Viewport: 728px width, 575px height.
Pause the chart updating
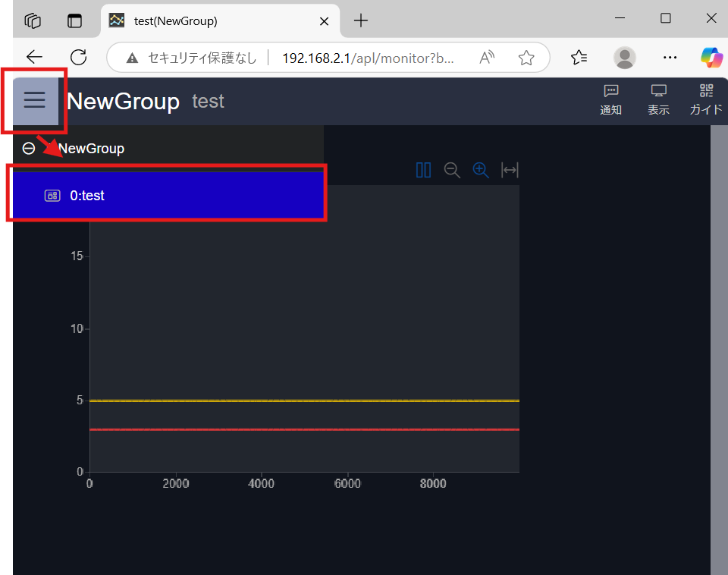pos(423,170)
